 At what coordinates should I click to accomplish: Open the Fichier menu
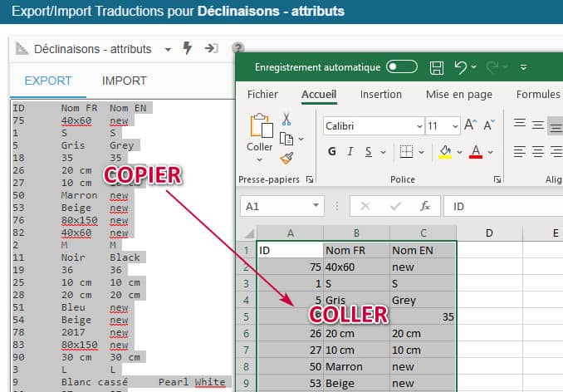[x=262, y=95]
